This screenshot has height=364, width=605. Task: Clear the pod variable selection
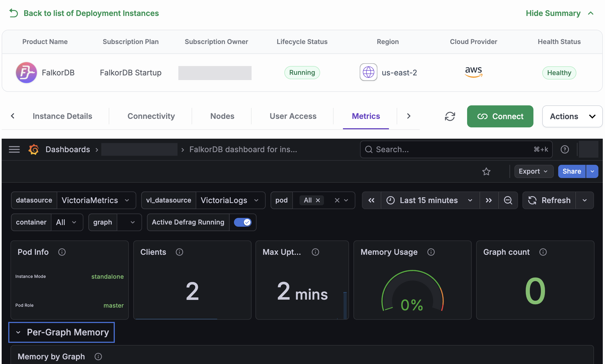(x=337, y=200)
